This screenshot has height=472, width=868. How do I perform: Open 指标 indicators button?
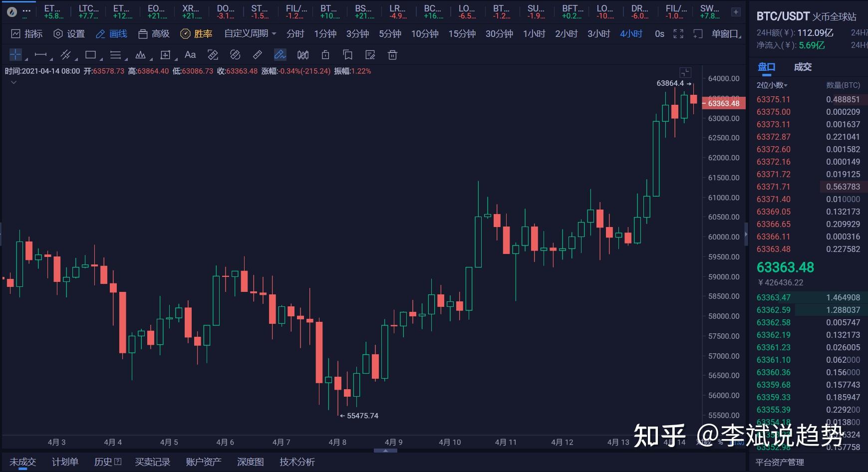click(27, 33)
